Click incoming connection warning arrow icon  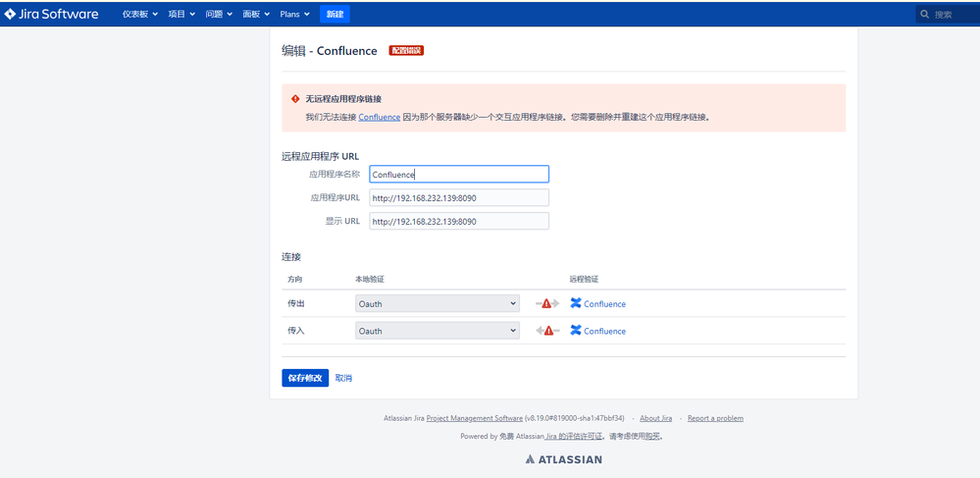546,331
